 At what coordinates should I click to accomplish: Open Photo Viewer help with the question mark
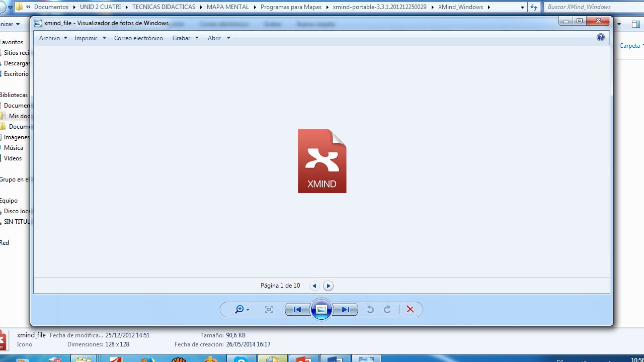tap(600, 38)
